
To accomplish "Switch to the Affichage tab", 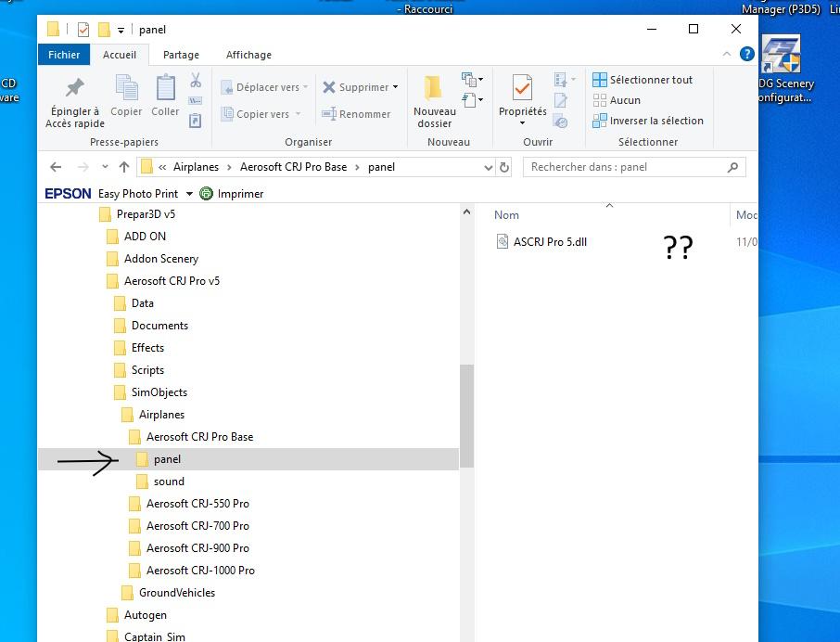I will [248, 55].
